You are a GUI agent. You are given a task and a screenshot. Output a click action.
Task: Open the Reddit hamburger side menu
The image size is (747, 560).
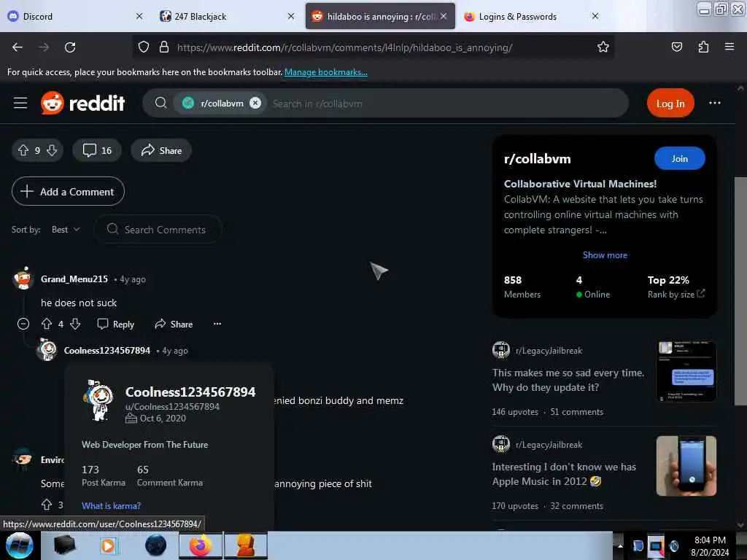tap(20, 103)
